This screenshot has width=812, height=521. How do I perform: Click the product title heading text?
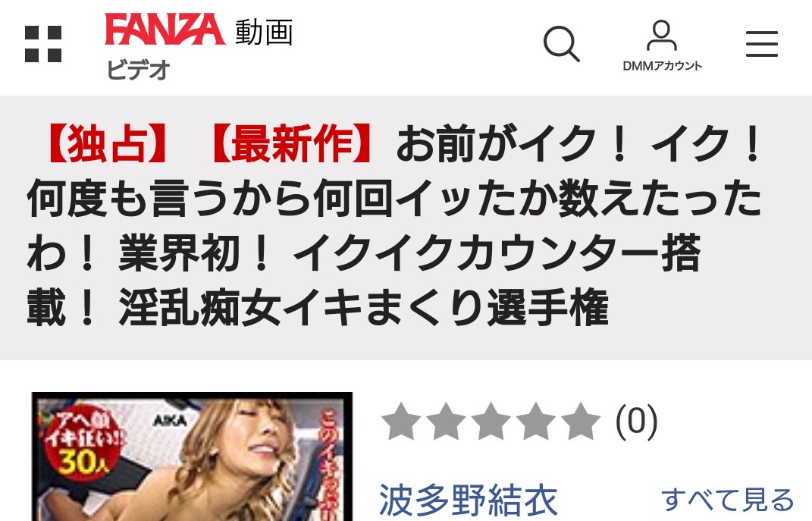393,226
